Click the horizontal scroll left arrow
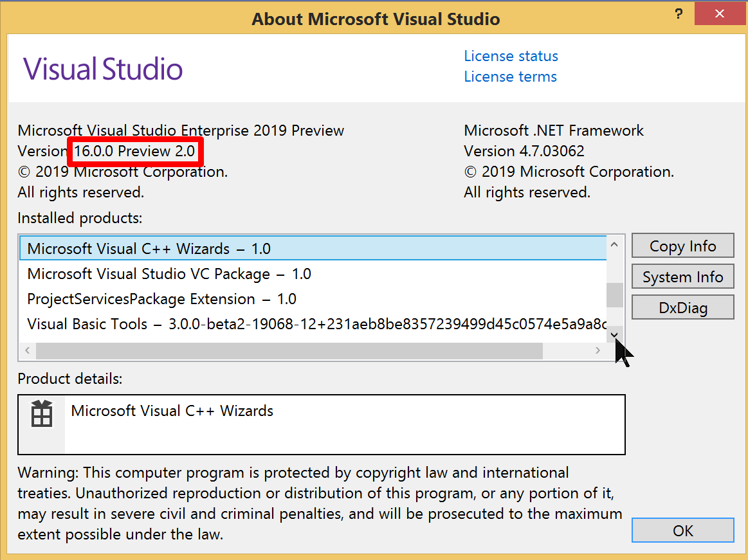 tap(27, 350)
